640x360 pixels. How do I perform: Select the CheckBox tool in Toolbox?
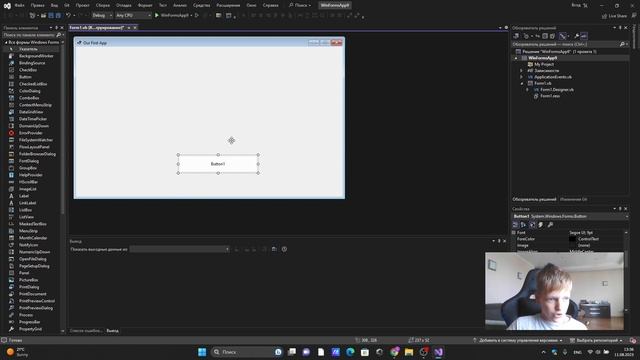28,70
